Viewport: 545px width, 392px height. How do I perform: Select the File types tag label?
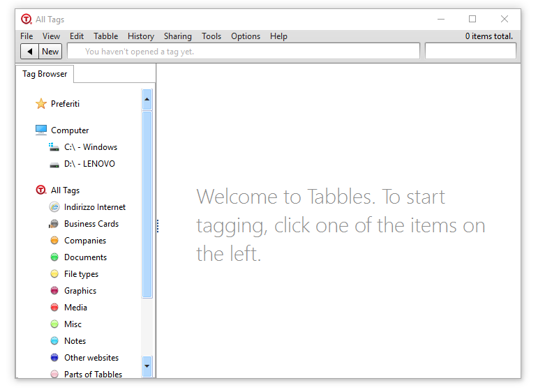pyautogui.click(x=82, y=274)
